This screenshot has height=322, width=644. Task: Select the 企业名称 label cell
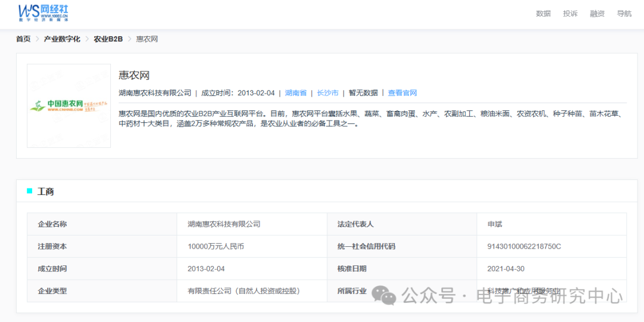[102, 224]
